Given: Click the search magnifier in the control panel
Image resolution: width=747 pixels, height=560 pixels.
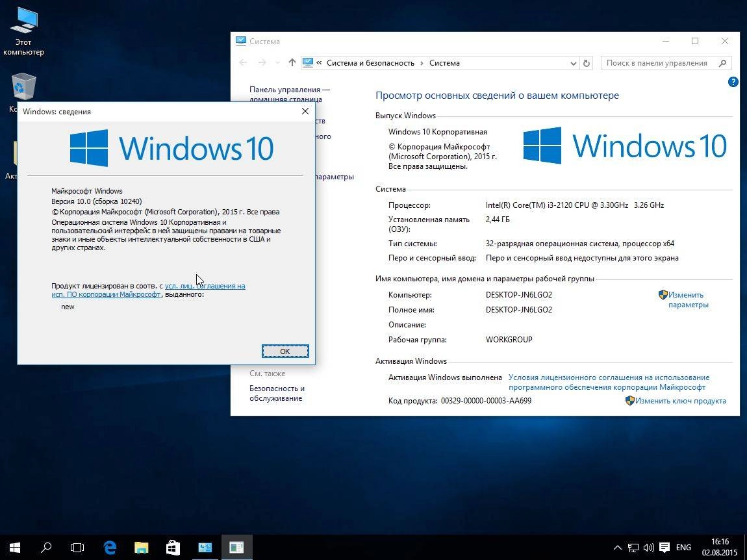Looking at the screenshot, I should [x=723, y=63].
